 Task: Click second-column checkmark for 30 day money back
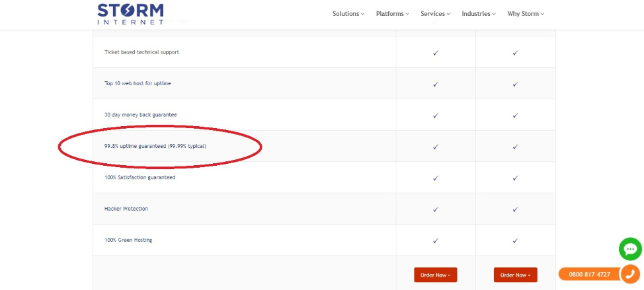515,116
